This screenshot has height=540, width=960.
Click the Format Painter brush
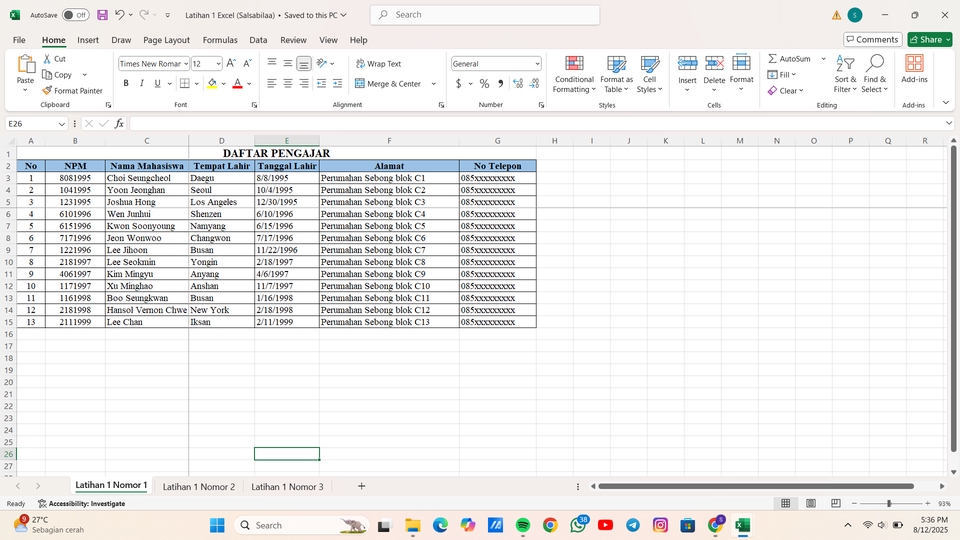click(47, 91)
